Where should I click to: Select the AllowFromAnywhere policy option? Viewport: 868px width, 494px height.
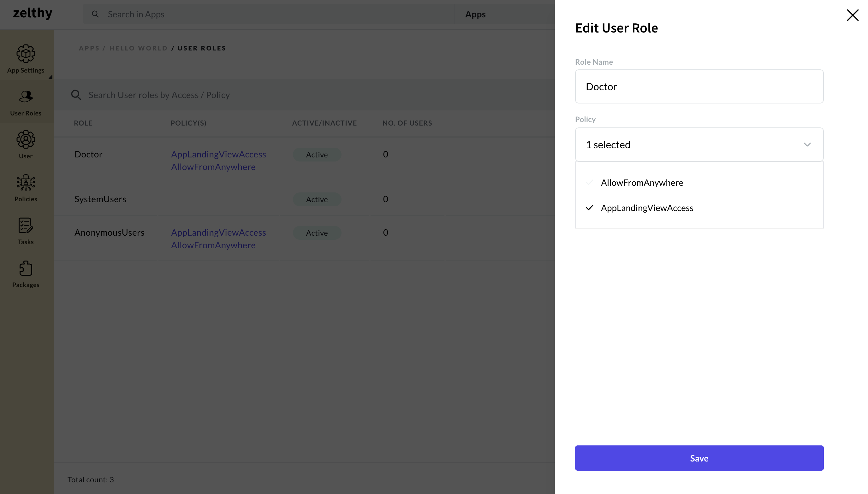[699, 183]
